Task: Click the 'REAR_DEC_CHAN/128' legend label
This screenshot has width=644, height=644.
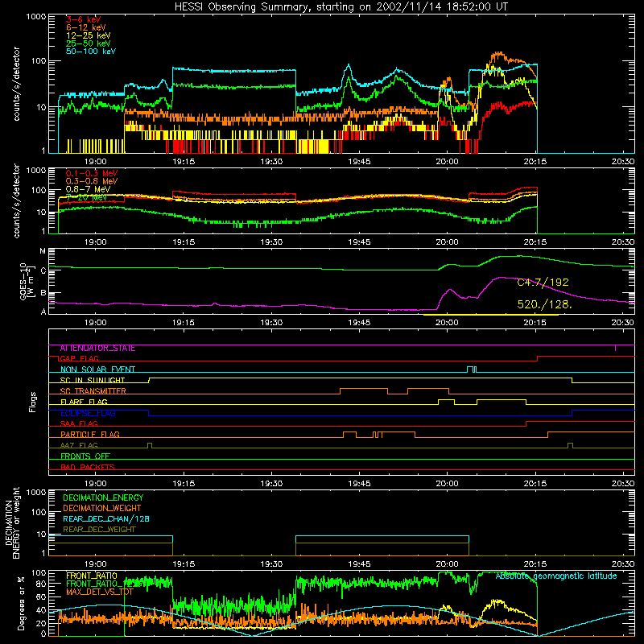Action: click(x=106, y=518)
